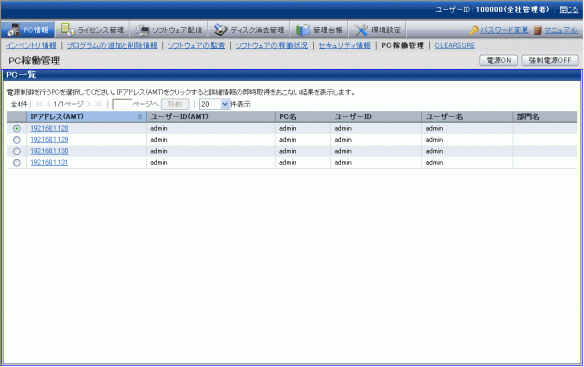Focus the page number input field
The height and width of the screenshot is (367, 584).
pos(122,104)
